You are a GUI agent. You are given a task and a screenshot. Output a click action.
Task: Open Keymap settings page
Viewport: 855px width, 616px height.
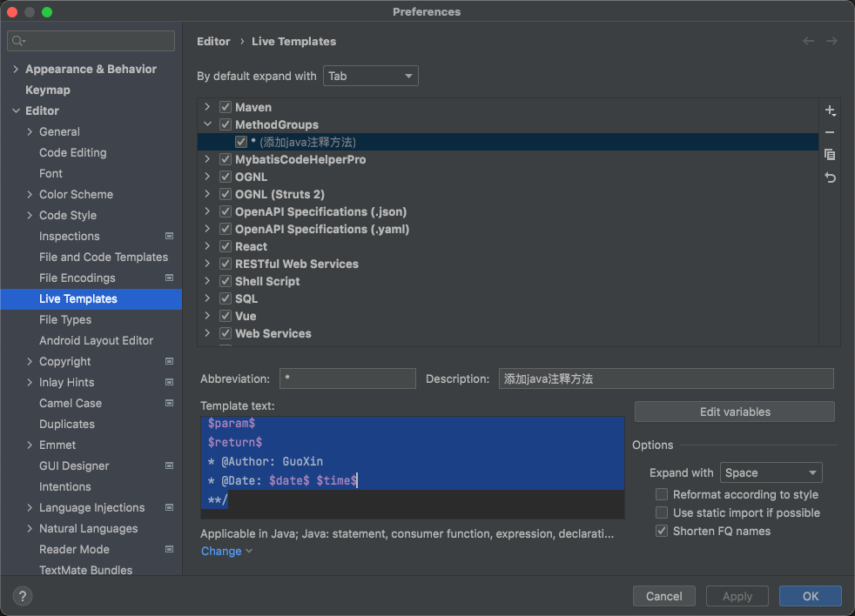click(x=48, y=90)
